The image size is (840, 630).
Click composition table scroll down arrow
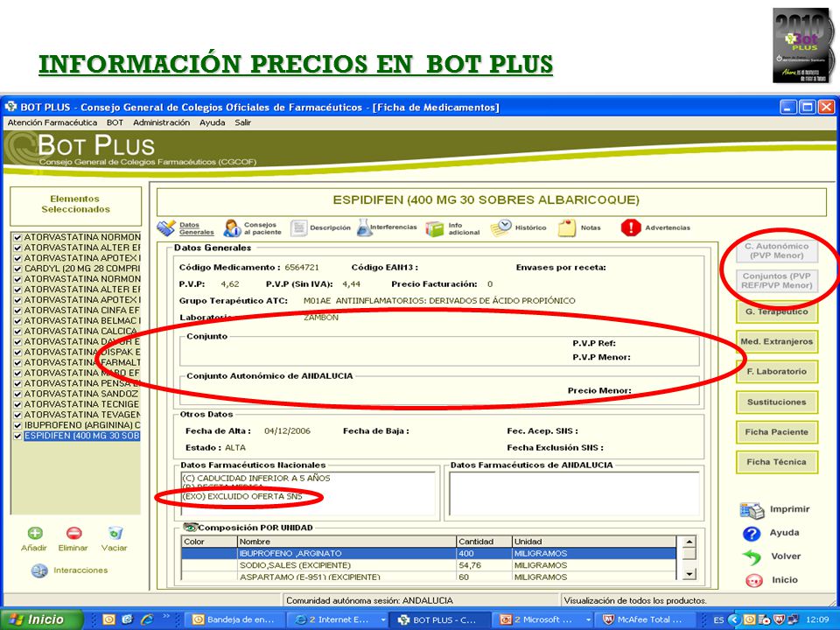689,574
